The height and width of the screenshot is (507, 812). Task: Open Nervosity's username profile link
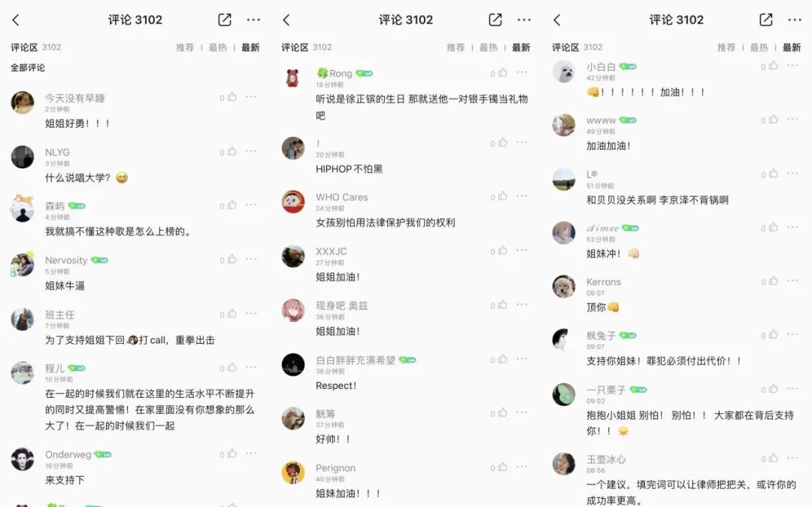tap(65, 260)
